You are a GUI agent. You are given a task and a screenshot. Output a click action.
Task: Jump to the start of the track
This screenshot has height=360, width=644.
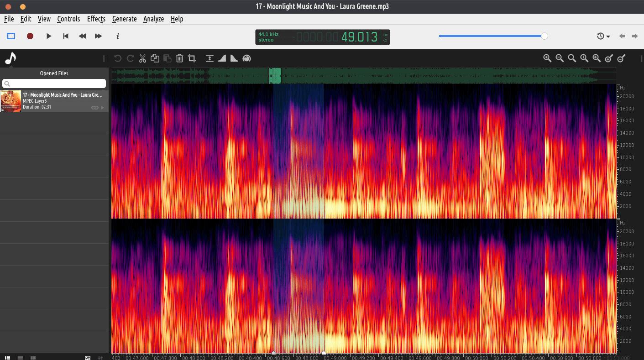point(66,36)
